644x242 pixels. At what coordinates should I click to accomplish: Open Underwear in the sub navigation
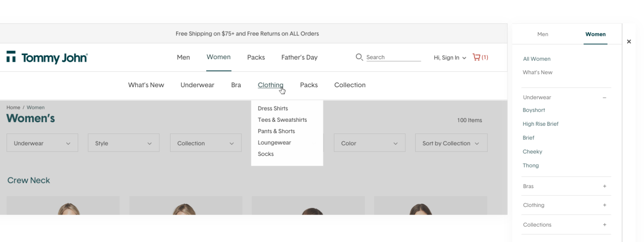(197, 85)
